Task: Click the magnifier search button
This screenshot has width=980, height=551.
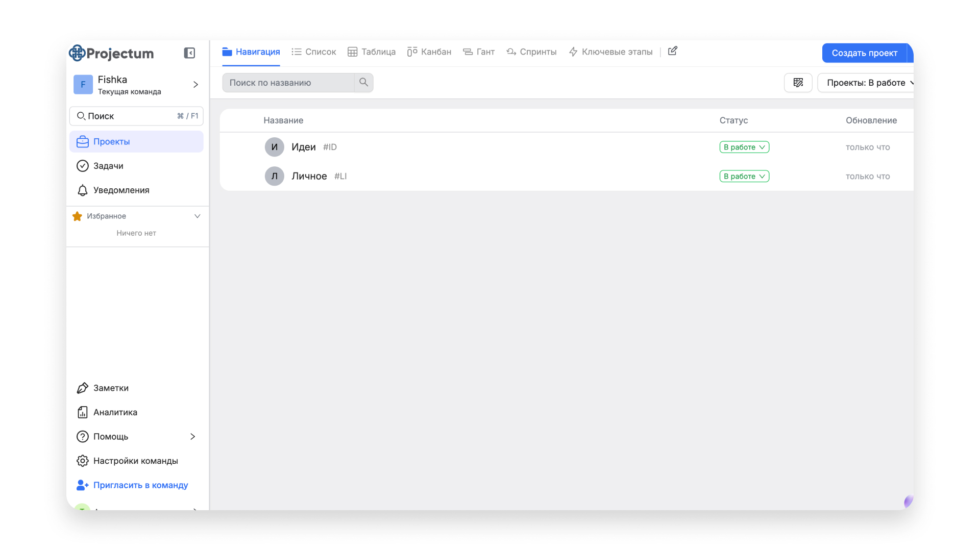Action: pyautogui.click(x=363, y=83)
